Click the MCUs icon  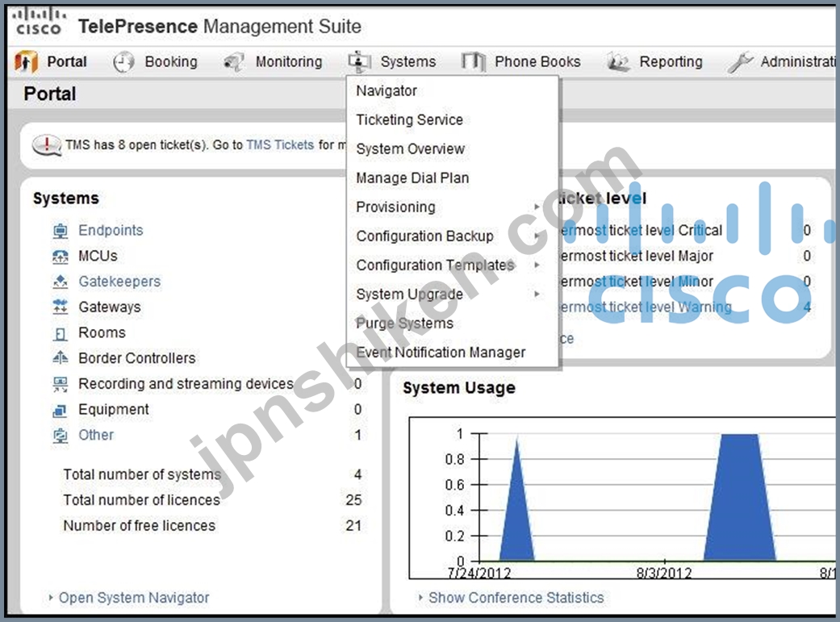tap(61, 257)
